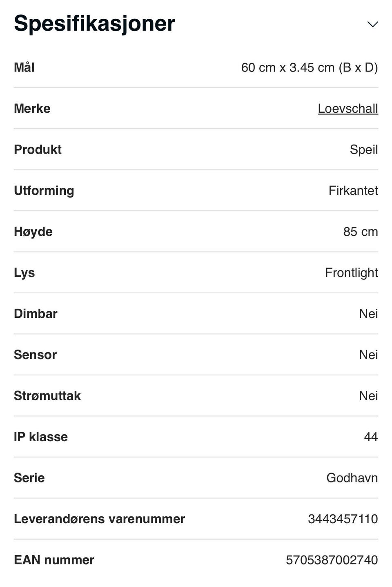Screen dimensions: 392x587
Task: Open the Loevschall brand link
Action: click(x=347, y=109)
